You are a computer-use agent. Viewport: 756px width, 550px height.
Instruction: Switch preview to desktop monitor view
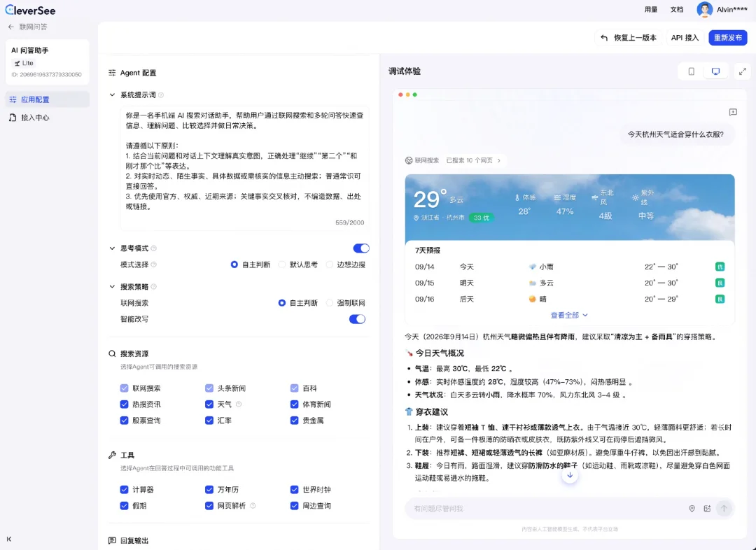715,71
